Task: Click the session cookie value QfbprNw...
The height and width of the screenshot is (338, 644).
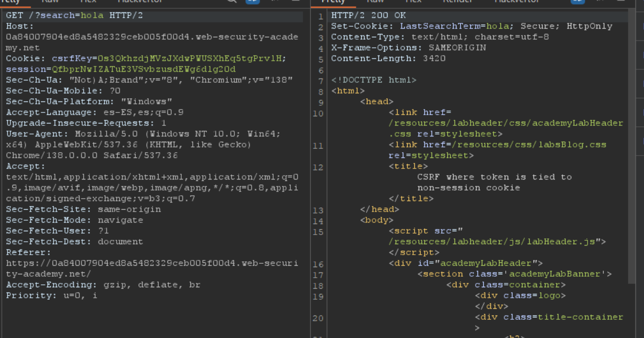Action: click(144, 69)
